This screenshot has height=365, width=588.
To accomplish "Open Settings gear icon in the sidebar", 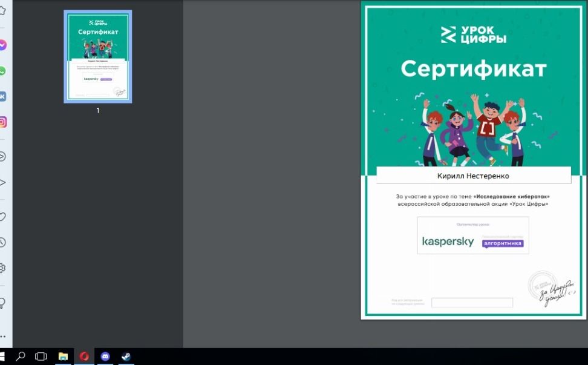I will click(x=2, y=268).
